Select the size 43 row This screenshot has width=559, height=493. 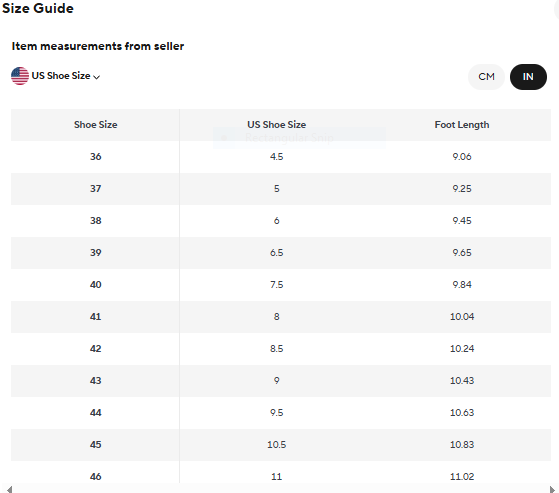[x=281, y=381]
